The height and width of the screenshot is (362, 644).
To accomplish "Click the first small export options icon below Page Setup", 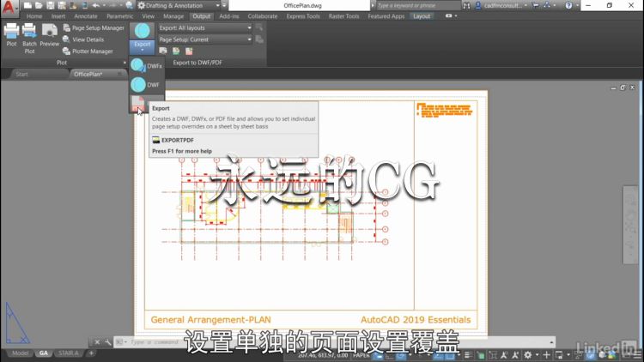I will point(163,51).
